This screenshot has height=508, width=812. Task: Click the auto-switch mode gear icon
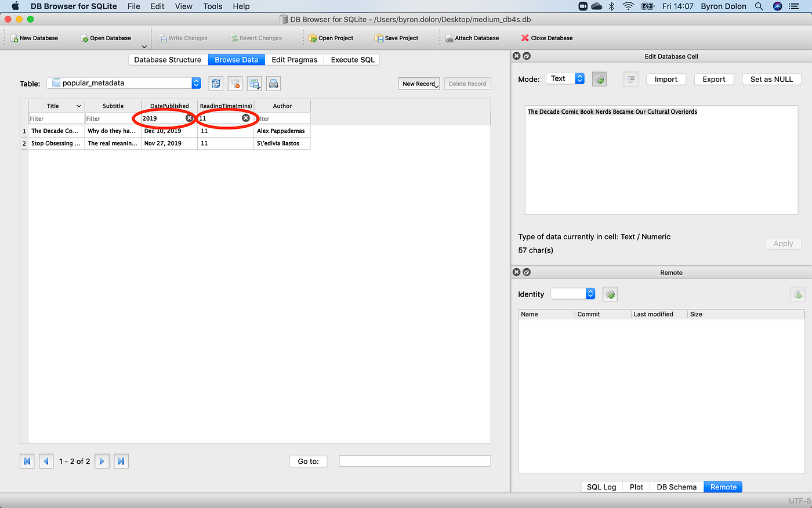(x=599, y=79)
